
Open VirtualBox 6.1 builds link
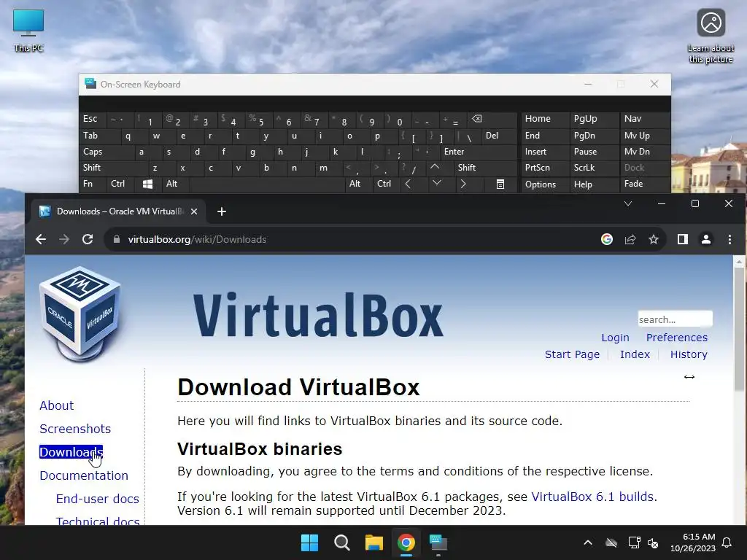[594, 497]
